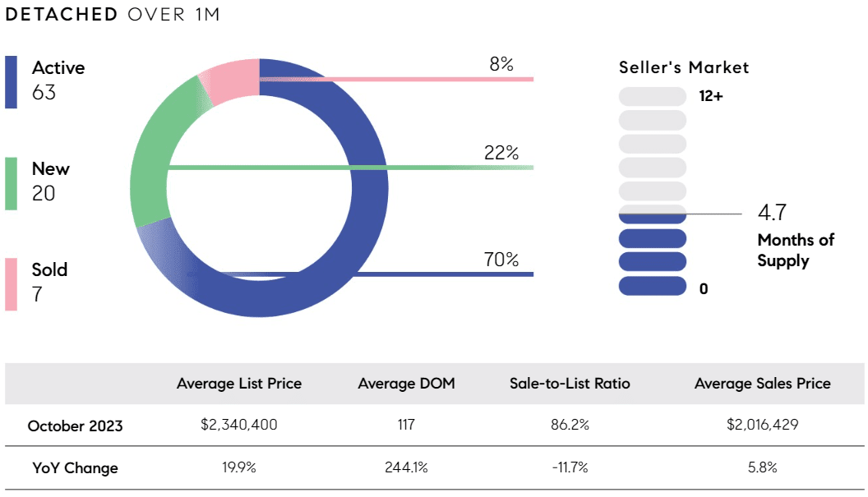
Task: Click the Average DOM column header
Action: coord(406,384)
